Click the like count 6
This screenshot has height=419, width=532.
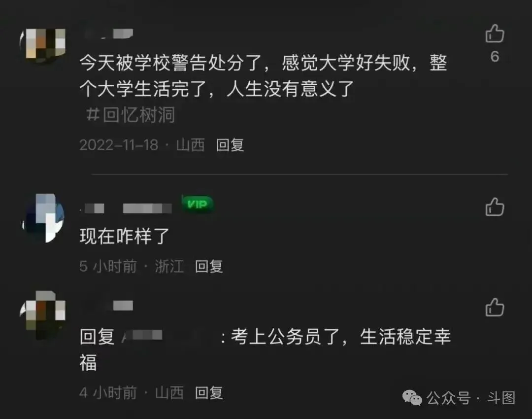tap(495, 57)
